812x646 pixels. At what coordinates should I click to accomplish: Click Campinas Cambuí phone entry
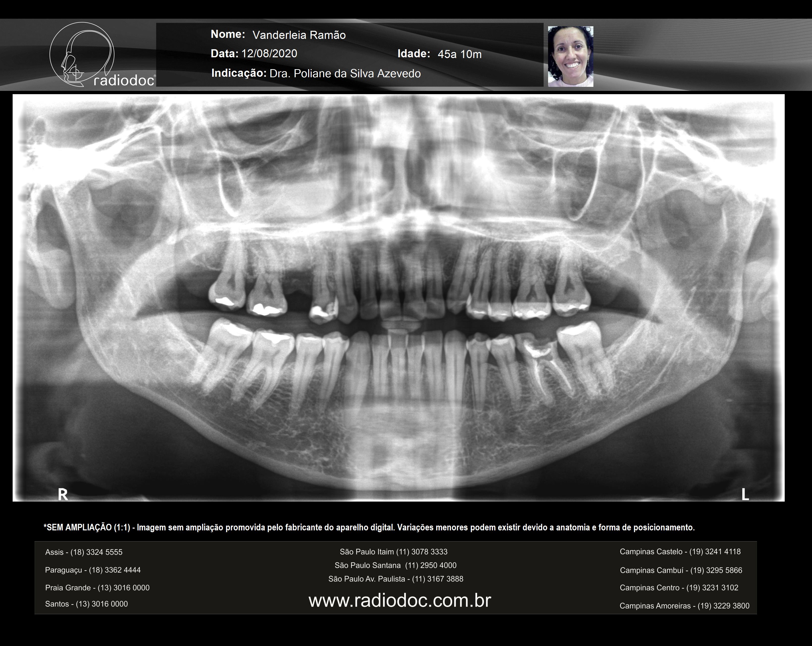point(681,570)
